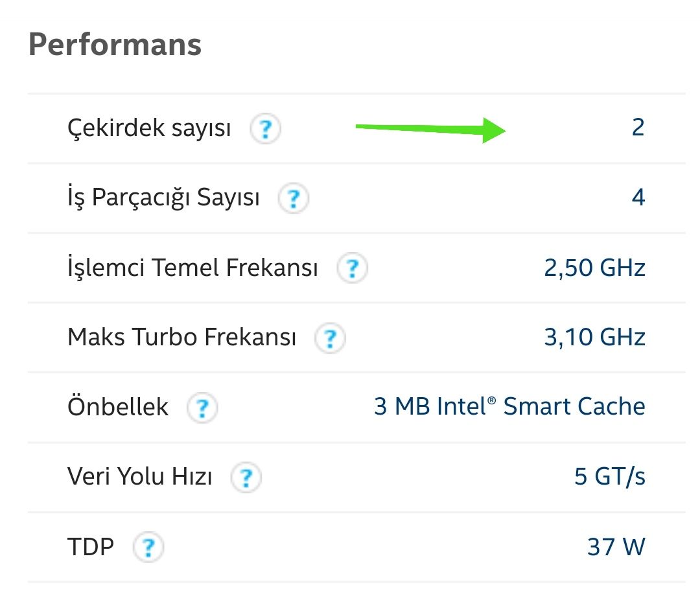Show help for Maks Turbo Frekansı
700x609 pixels.
pos(330,338)
